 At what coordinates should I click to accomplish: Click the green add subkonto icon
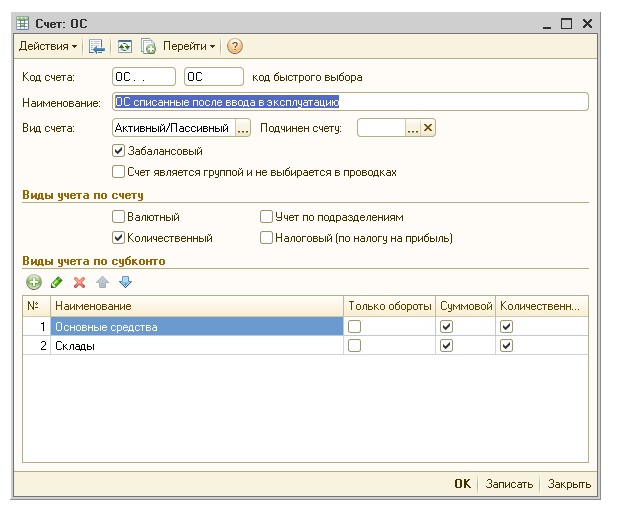34,283
